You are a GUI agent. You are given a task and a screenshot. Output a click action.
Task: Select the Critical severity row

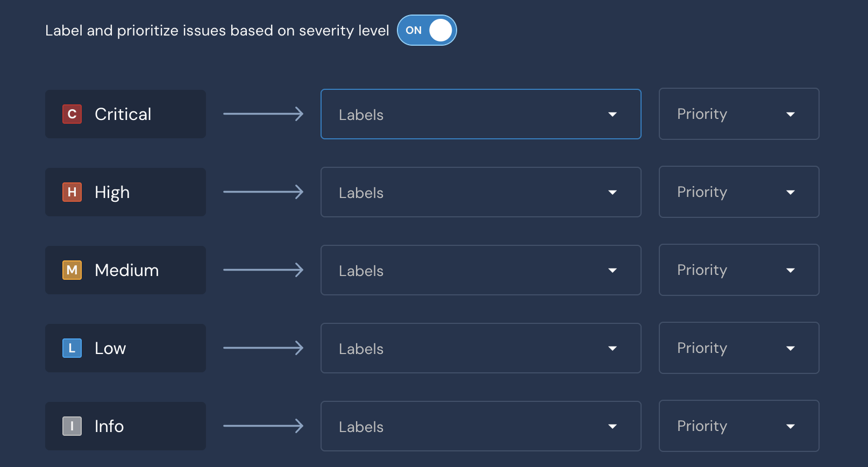tap(125, 114)
